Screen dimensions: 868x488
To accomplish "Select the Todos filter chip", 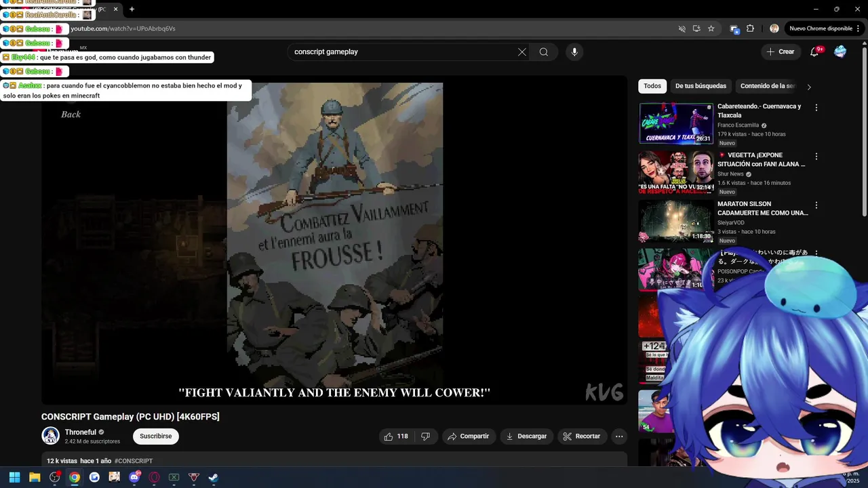I will tap(652, 86).
